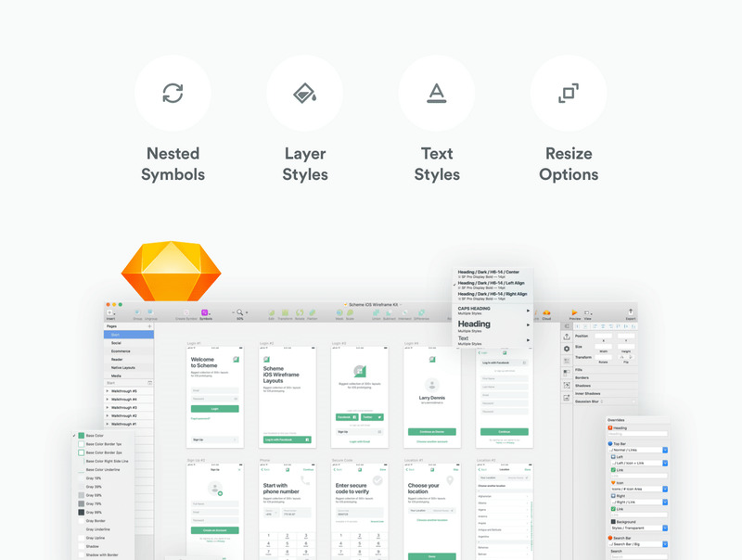Open the Left override dropdown
The height and width of the screenshot is (560, 742).
640,463
